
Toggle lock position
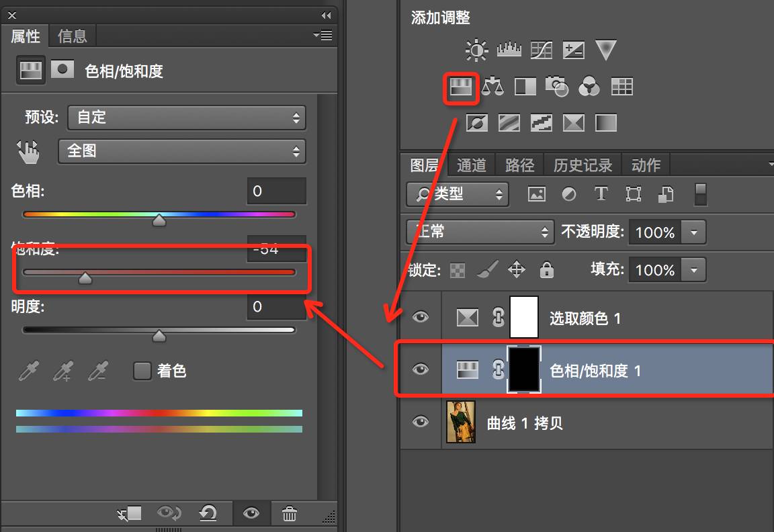pyautogui.click(x=517, y=269)
